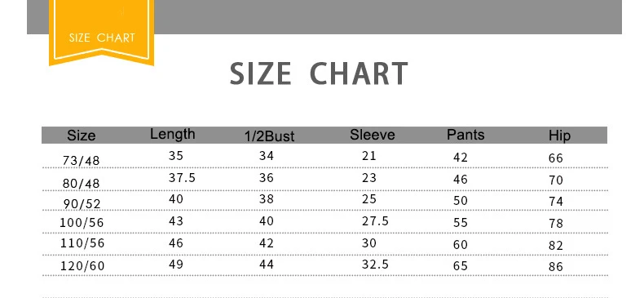Screen dimensions: 644x298
Task: Click the 120/60 size row label
Action: point(82,266)
